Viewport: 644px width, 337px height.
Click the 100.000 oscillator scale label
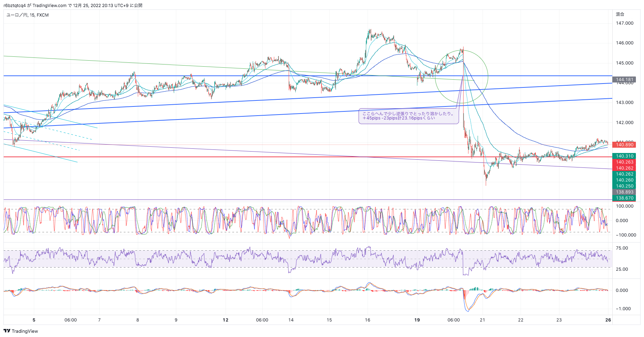(625, 206)
